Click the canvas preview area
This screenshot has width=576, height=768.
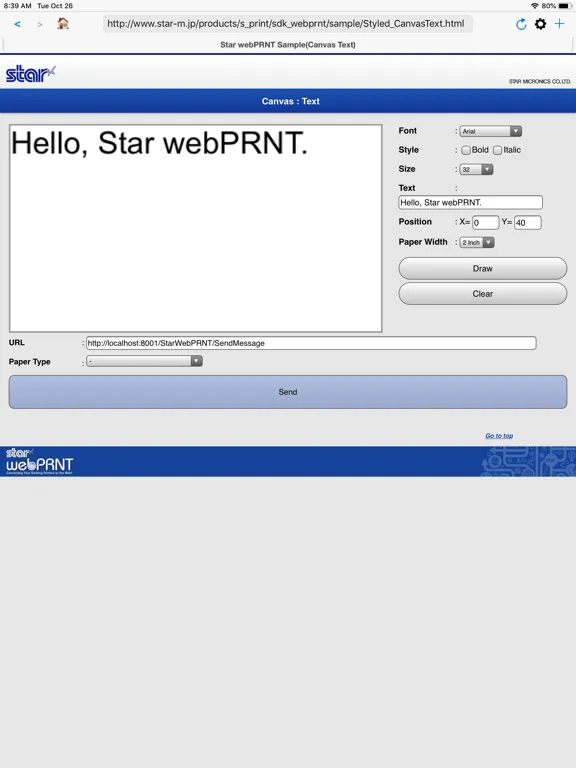[x=195, y=228]
